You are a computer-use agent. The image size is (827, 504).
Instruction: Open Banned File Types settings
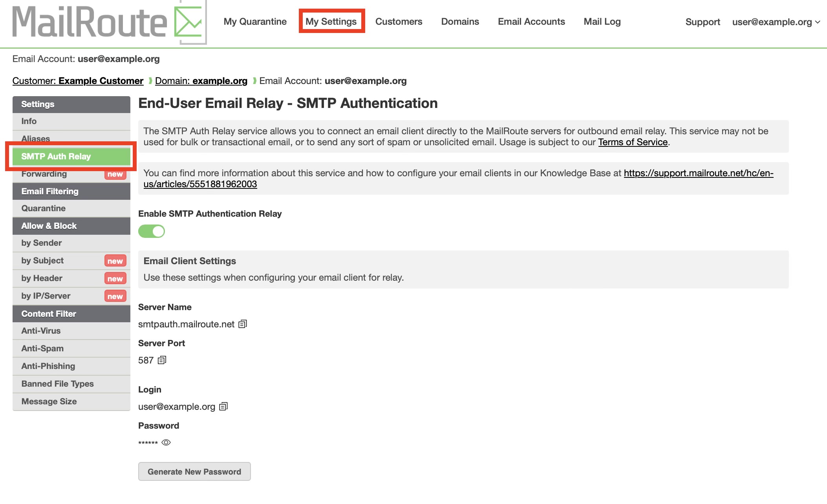click(57, 383)
